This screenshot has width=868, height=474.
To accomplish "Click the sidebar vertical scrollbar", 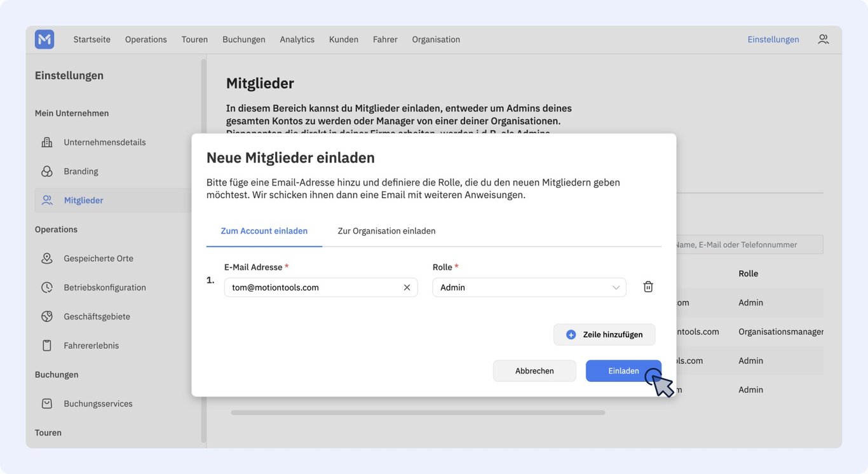I will pyautogui.click(x=203, y=251).
